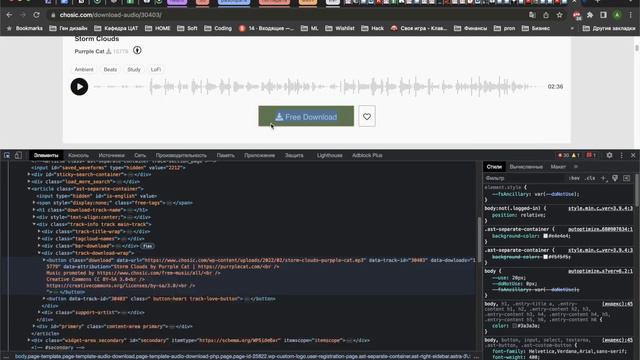Open the DevTools three-dot options menu
Screen dimensions: 640x360
tap(622, 155)
